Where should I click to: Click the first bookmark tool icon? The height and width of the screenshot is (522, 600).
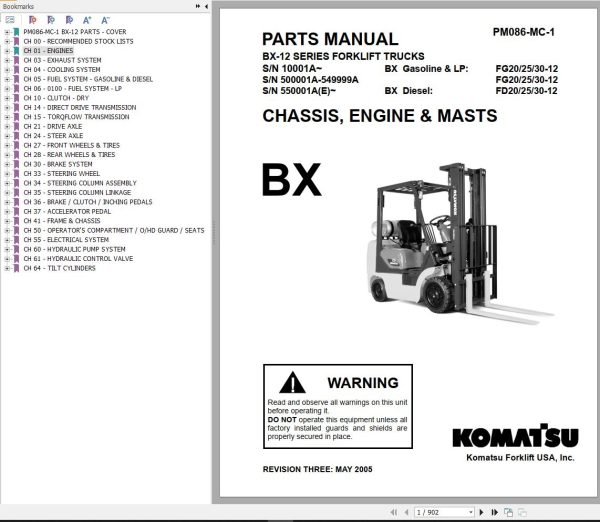33,20
